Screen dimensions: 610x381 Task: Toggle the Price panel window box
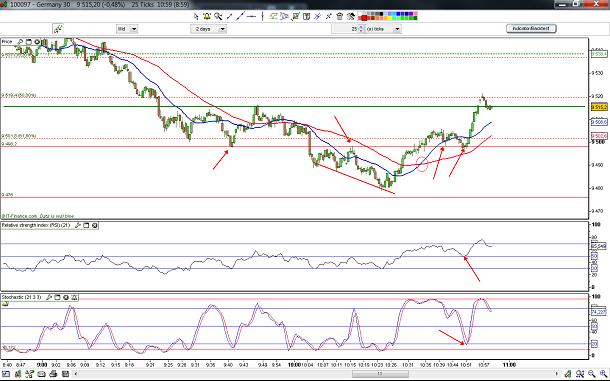pyautogui.click(x=28, y=42)
